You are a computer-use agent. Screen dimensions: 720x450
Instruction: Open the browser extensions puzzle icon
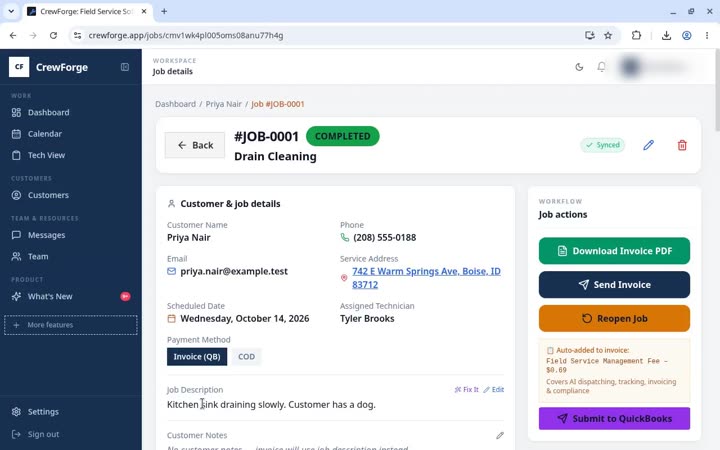tap(636, 35)
